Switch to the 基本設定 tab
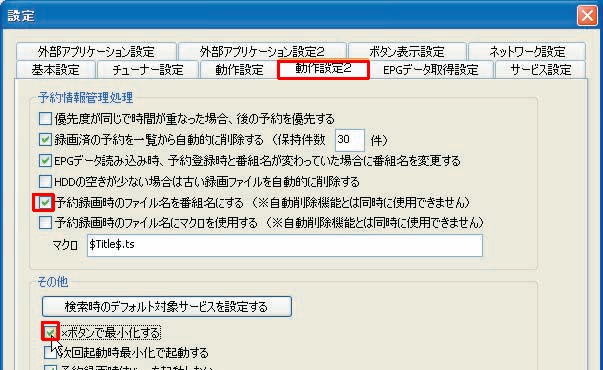The image size is (603, 370). (55, 70)
